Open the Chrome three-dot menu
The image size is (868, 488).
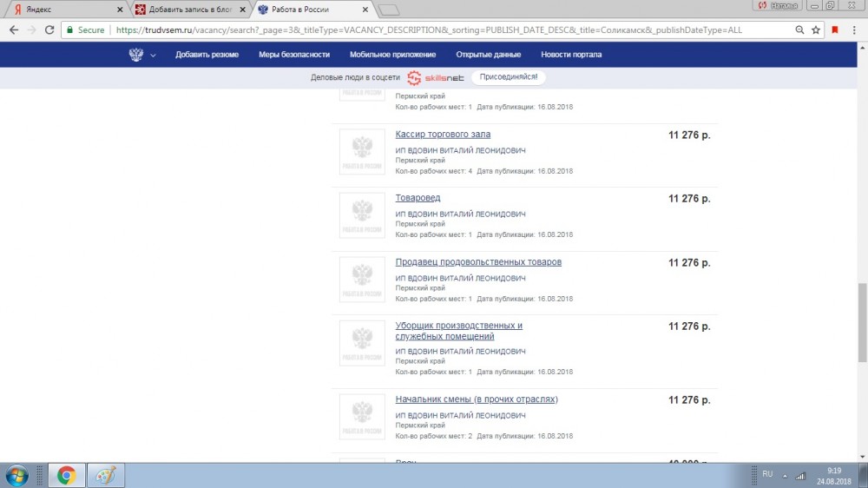855,30
